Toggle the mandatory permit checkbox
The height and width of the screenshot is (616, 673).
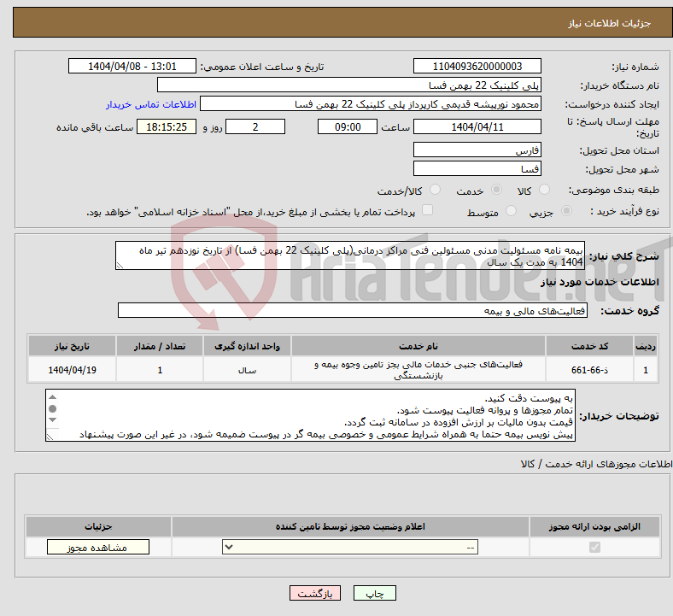click(594, 547)
